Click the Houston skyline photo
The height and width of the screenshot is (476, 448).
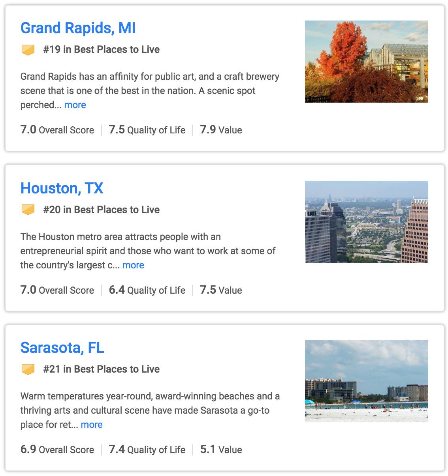tap(366, 222)
